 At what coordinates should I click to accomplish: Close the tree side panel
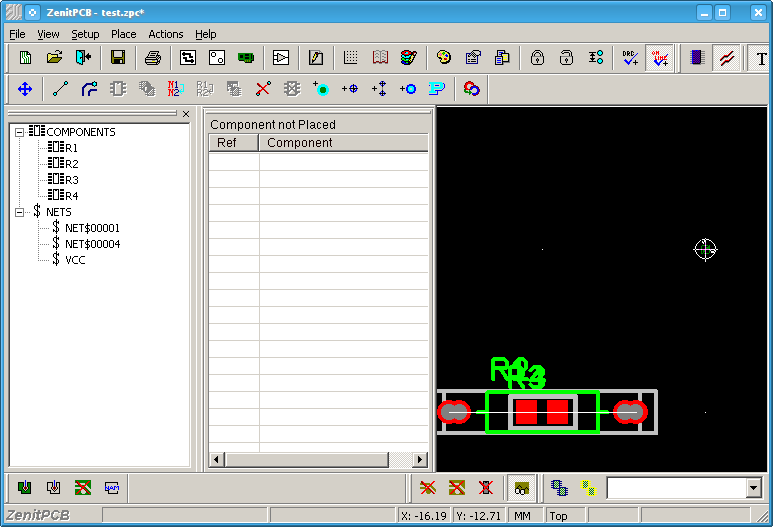coord(186,114)
